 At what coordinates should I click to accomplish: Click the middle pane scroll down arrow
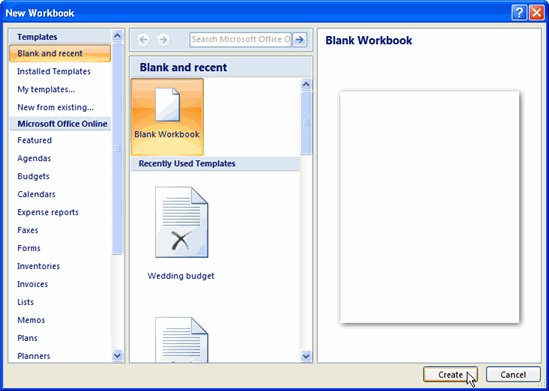[306, 356]
